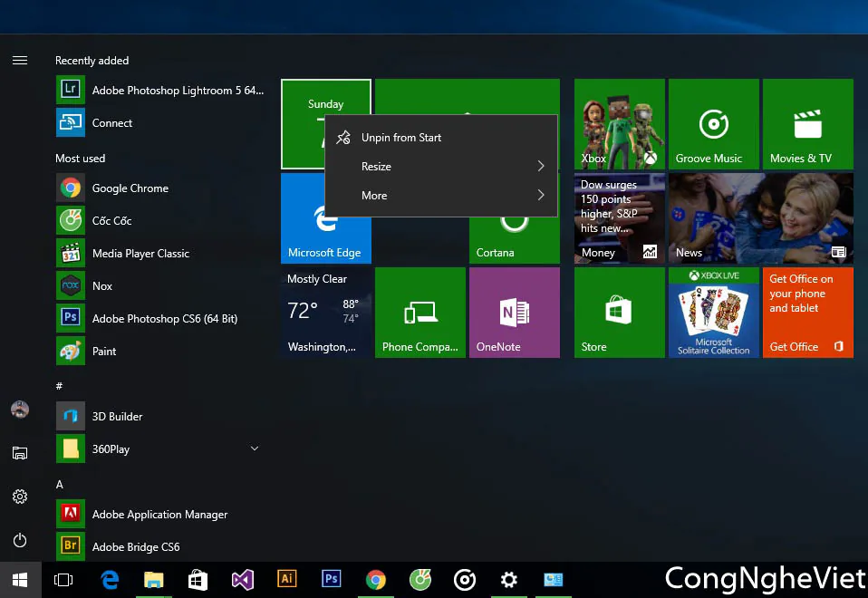Click the Sunday calendar tile
Screen dimensions: 868x598
pyautogui.click(x=303, y=124)
